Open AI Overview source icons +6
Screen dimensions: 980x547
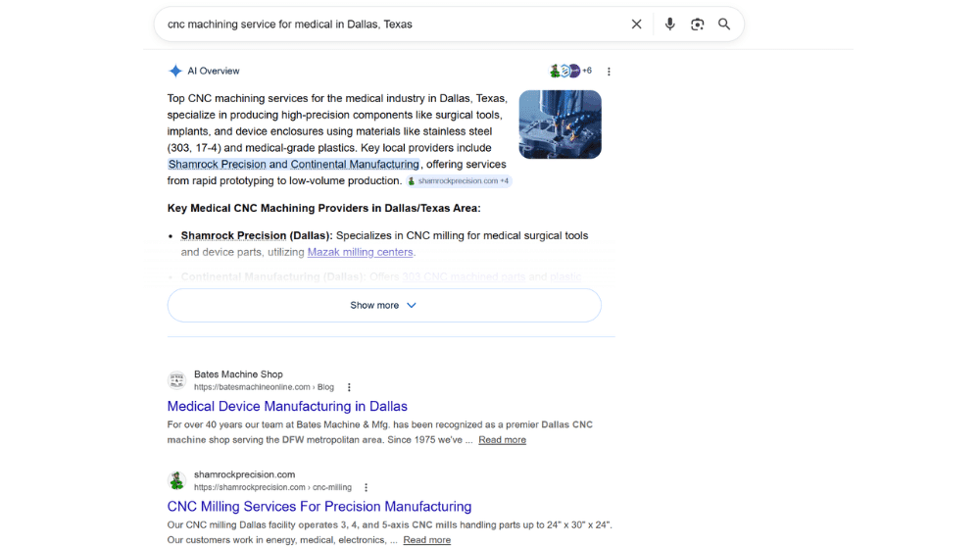[x=570, y=71]
